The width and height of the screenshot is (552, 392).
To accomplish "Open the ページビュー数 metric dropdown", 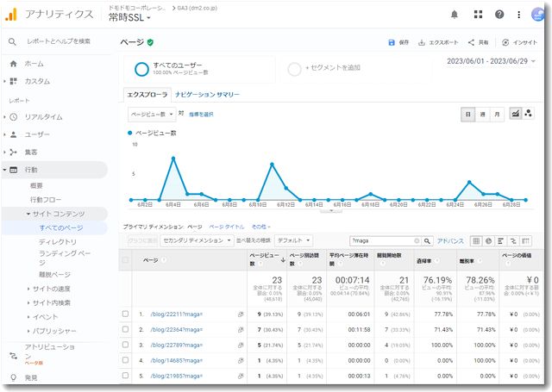I will [x=152, y=115].
